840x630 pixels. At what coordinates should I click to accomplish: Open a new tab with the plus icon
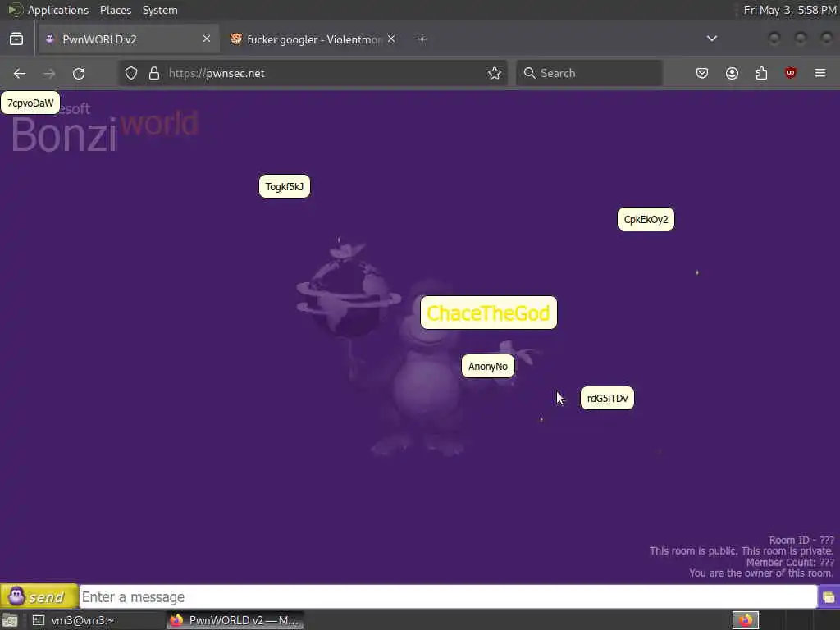click(x=422, y=39)
